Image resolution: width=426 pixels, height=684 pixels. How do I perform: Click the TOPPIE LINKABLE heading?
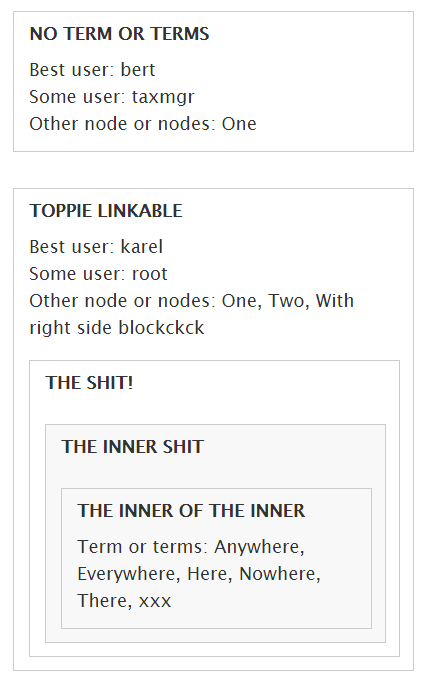pyautogui.click(x=106, y=211)
